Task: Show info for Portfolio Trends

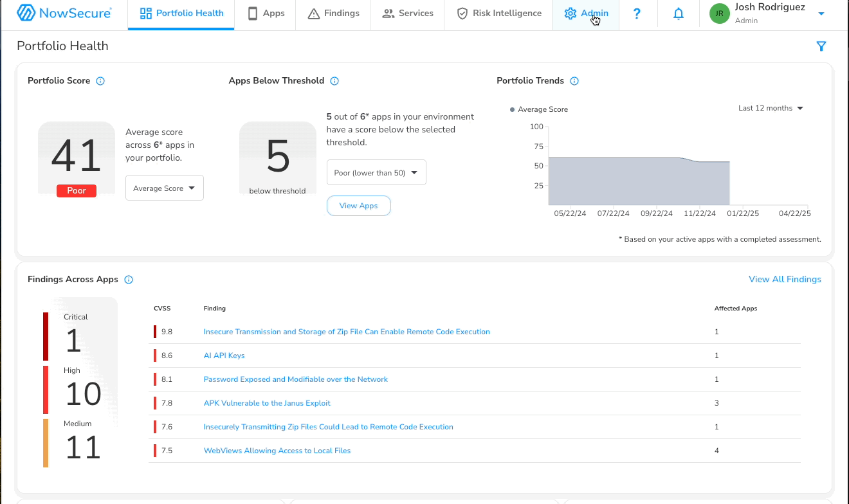Action: [574, 81]
